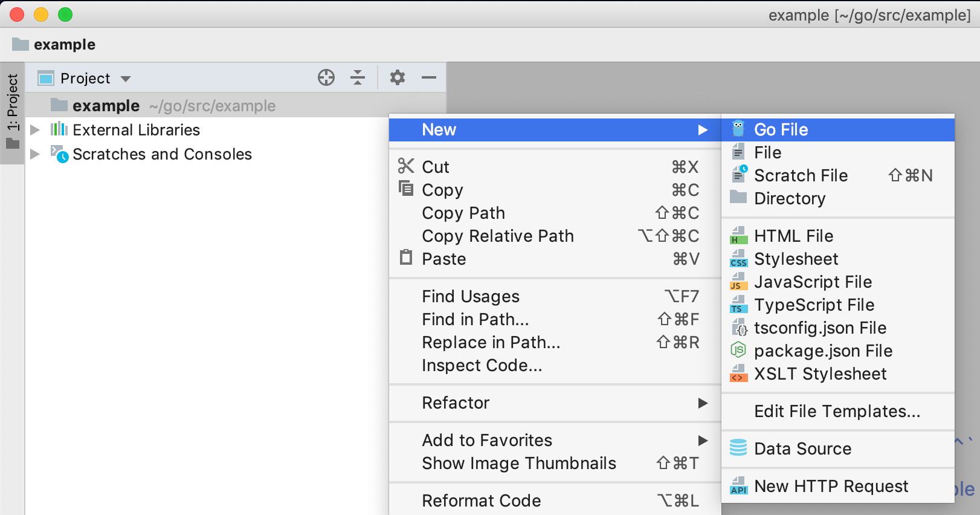
Task: Choose Copy Relative Path from context menu
Action: click(498, 236)
